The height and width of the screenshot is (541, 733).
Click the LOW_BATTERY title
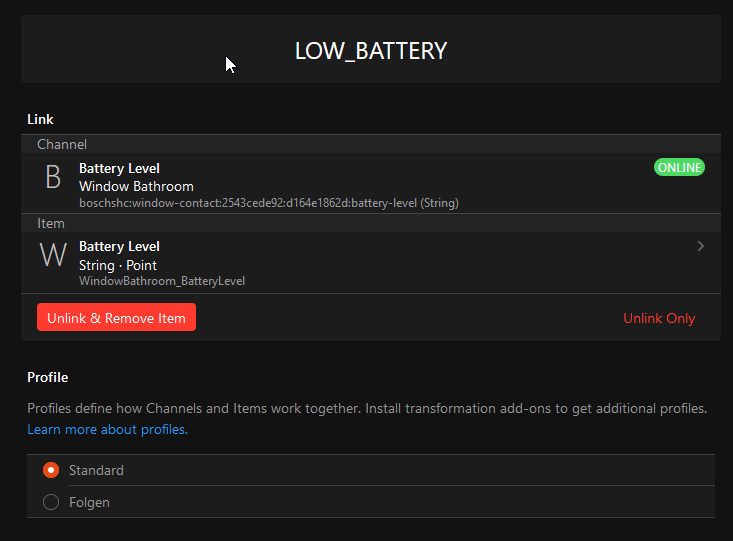pyautogui.click(x=371, y=51)
